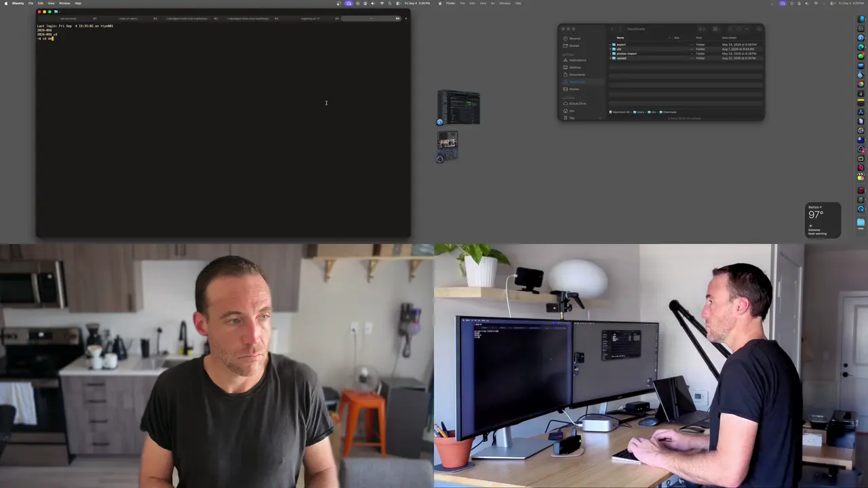
Task: Expand the photos-import folder
Action: [x=610, y=54]
